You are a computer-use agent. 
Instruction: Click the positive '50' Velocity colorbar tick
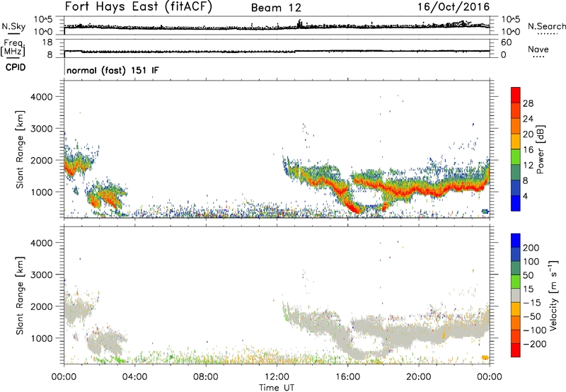click(x=528, y=275)
